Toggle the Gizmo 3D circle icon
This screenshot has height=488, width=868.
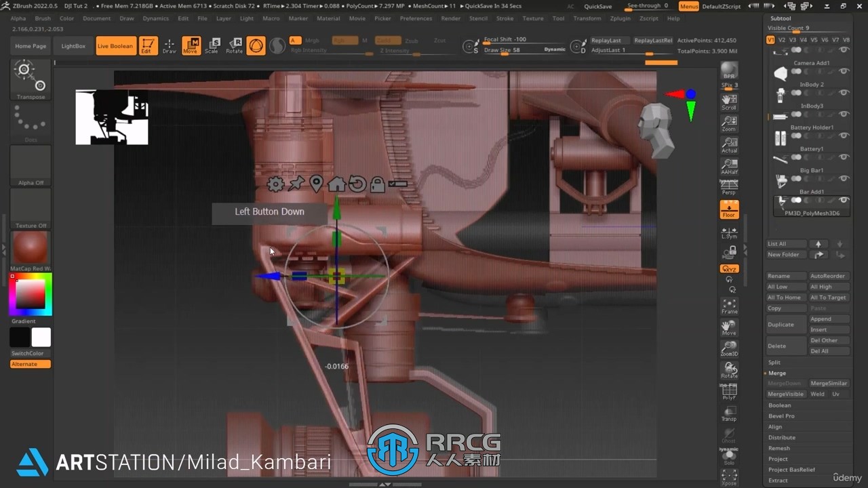[256, 46]
